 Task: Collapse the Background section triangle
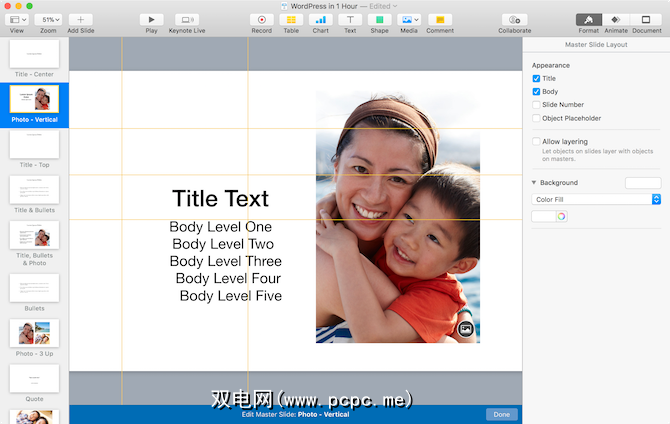[x=534, y=183]
